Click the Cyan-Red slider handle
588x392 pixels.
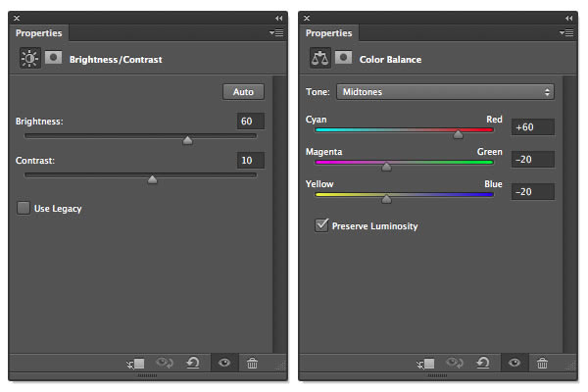(458, 134)
